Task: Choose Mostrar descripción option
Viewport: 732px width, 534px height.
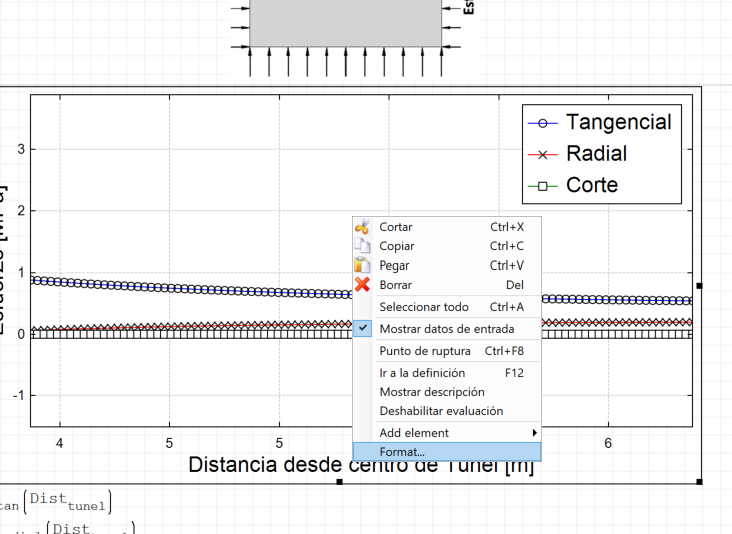Action: (432, 392)
